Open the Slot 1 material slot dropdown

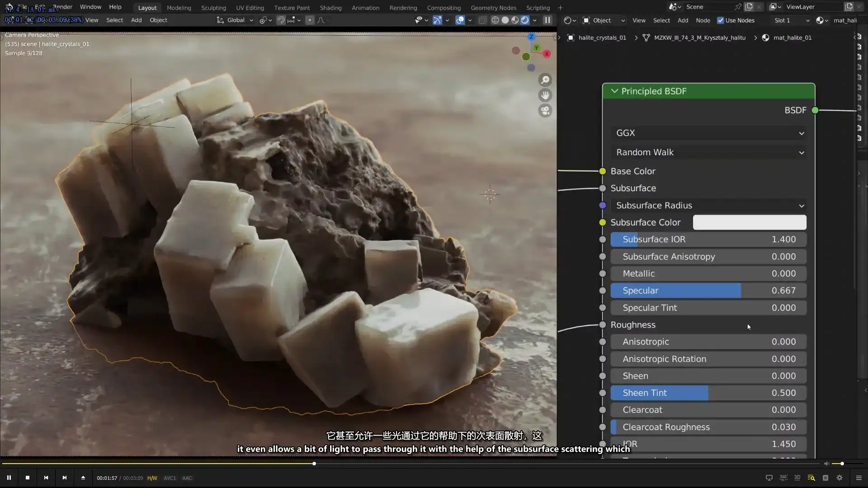tap(791, 20)
